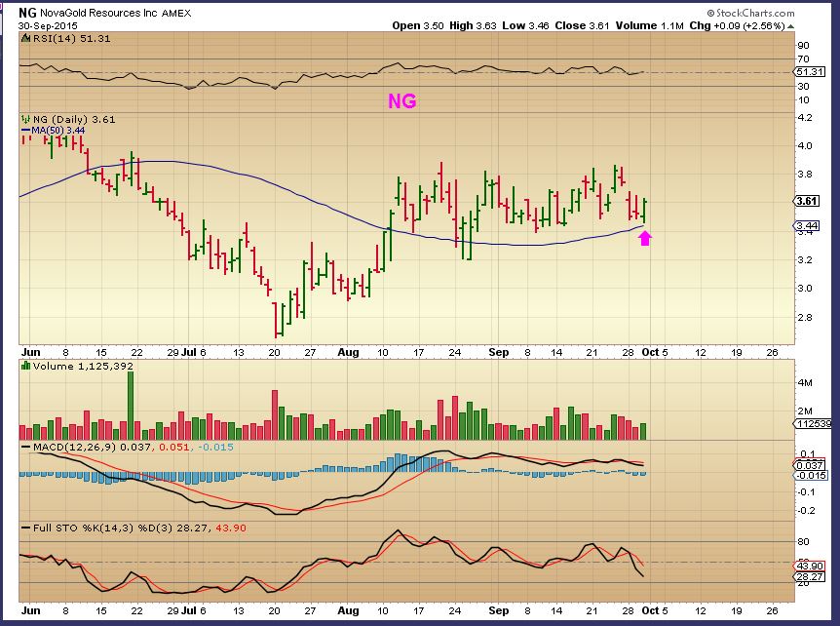Click 'Sep' on the bottom-most date axis
This screenshot has width=840, height=626.
(x=498, y=610)
